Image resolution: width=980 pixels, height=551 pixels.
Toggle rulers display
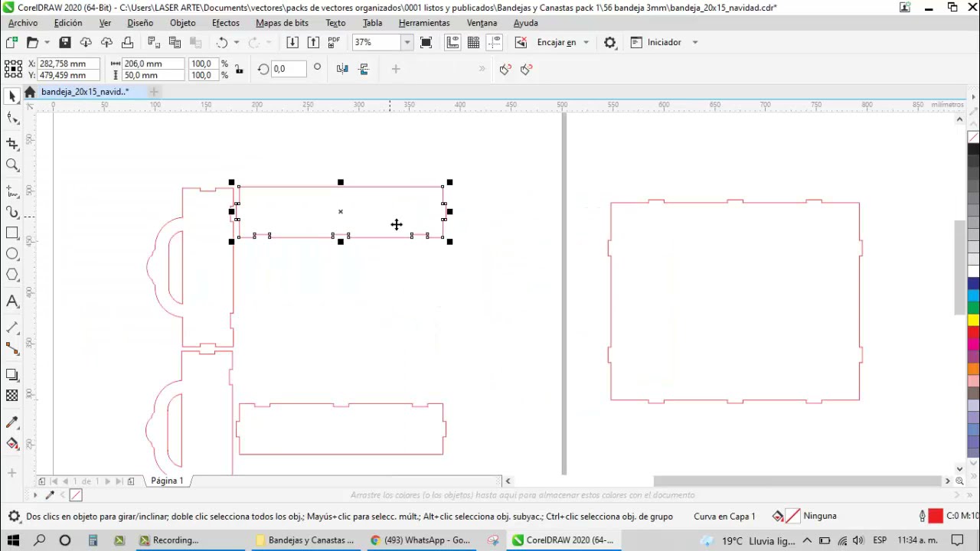[x=452, y=42]
